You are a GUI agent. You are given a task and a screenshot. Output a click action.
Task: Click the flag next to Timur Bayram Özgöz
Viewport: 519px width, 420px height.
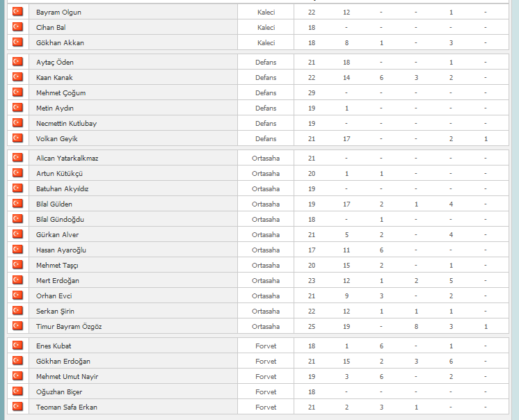(17, 326)
